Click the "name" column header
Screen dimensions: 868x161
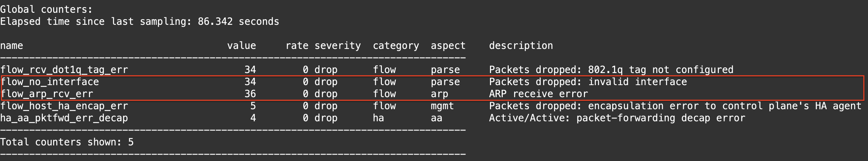click(12, 46)
